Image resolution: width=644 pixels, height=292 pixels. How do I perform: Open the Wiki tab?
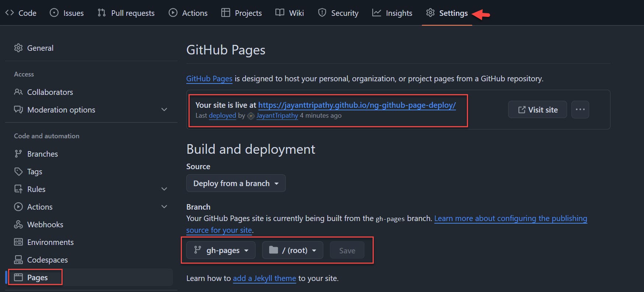(x=290, y=13)
